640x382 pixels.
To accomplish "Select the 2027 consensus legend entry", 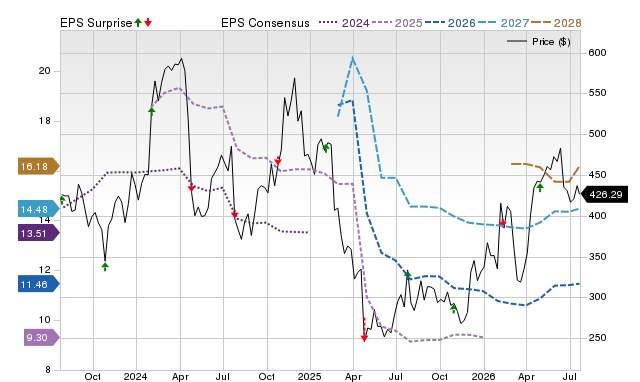I will [x=503, y=23].
